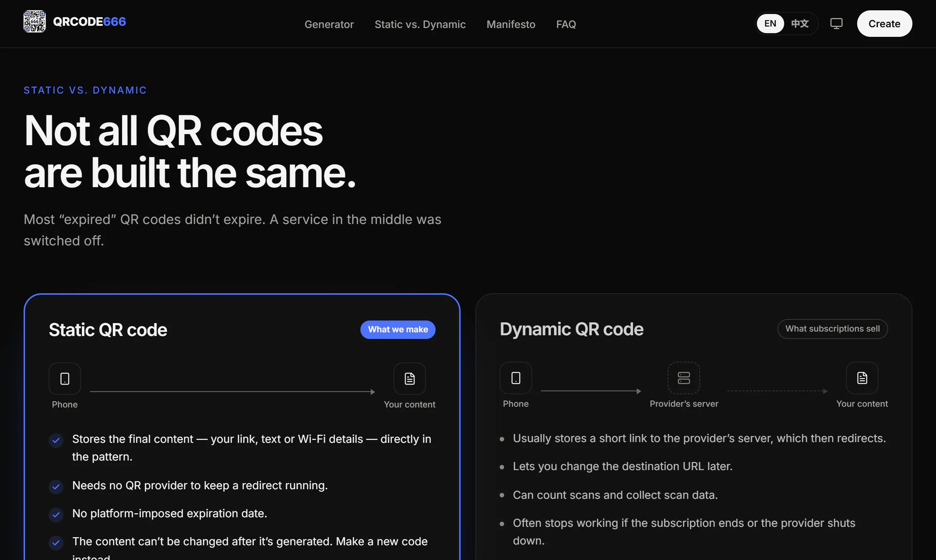Screen dimensions: 936x560
Task: Click 'Most "expired" QR codes didn't expire' subtitle
Action: pos(233,230)
